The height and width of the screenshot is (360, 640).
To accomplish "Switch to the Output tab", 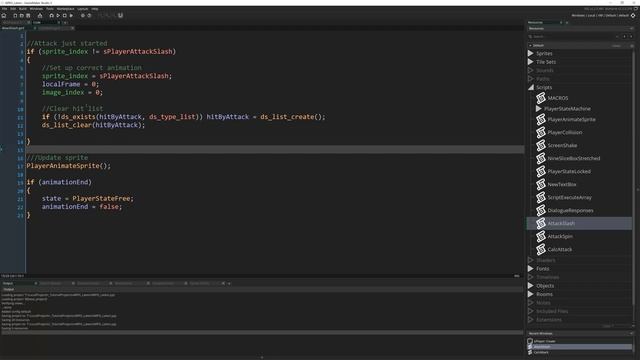I will pos(19,283).
